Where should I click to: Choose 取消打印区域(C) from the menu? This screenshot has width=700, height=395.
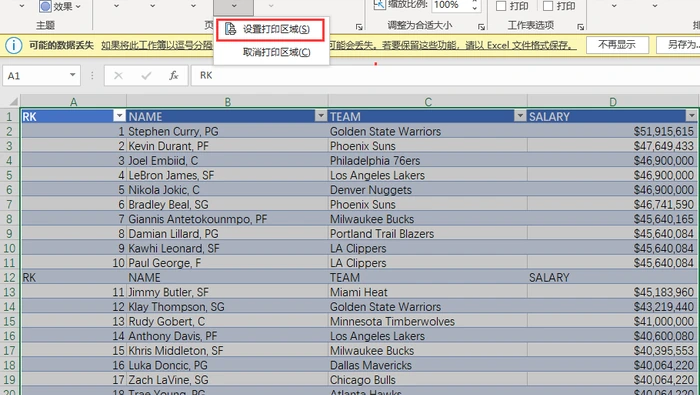[x=271, y=53]
